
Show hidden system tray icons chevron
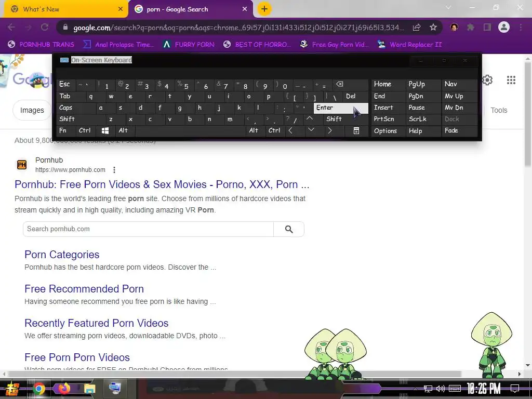[415, 389]
